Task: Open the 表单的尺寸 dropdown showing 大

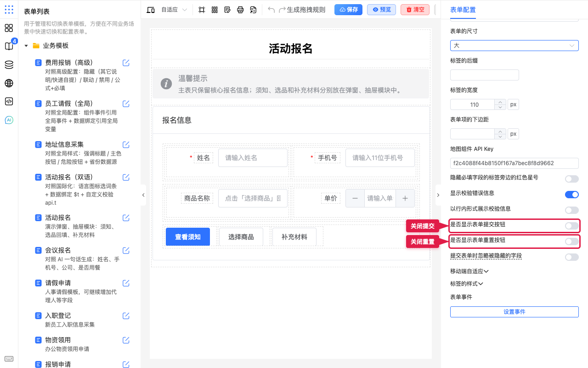Action: click(x=514, y=46)
